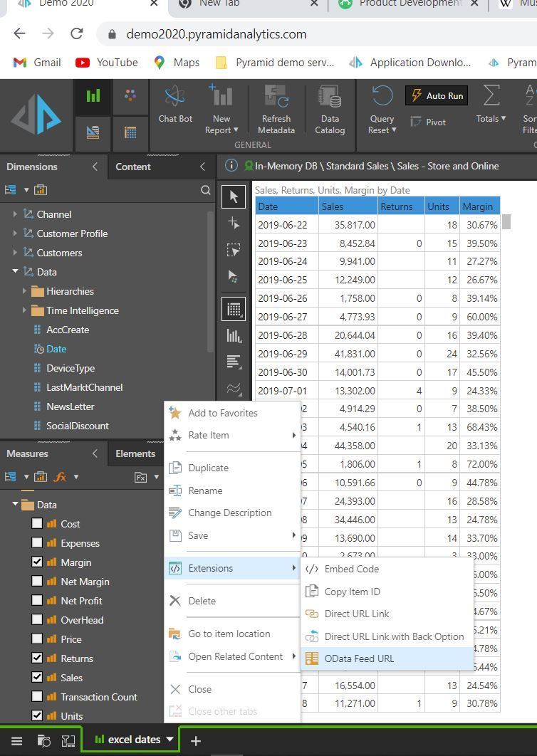Open the hamburger menu at bottom left
The image size is (537, 756).
point(17,740)
